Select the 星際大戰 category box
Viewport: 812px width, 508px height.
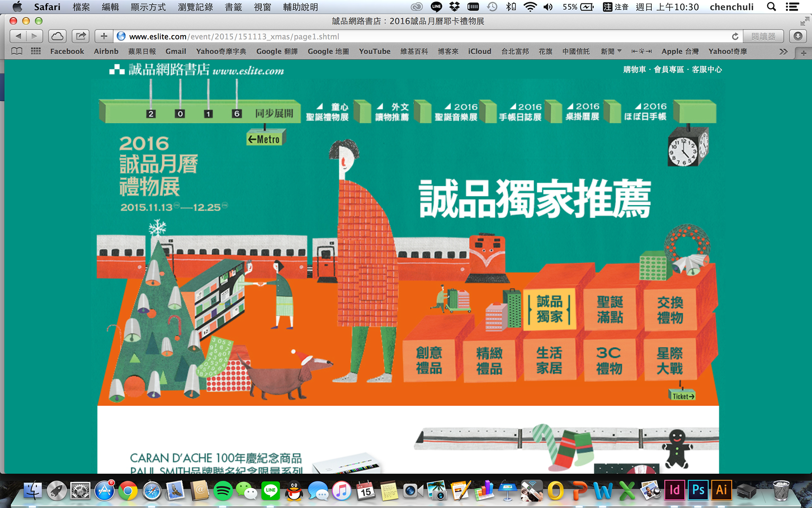(670, 360)
